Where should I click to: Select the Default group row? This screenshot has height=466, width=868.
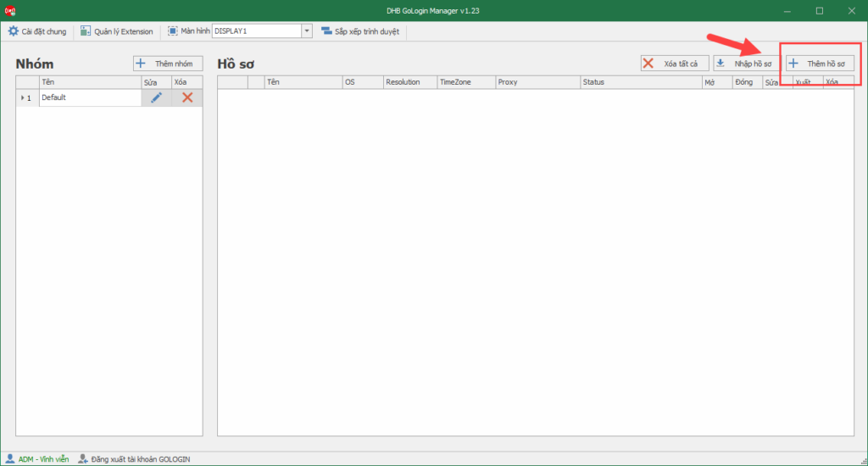[89, 97]
